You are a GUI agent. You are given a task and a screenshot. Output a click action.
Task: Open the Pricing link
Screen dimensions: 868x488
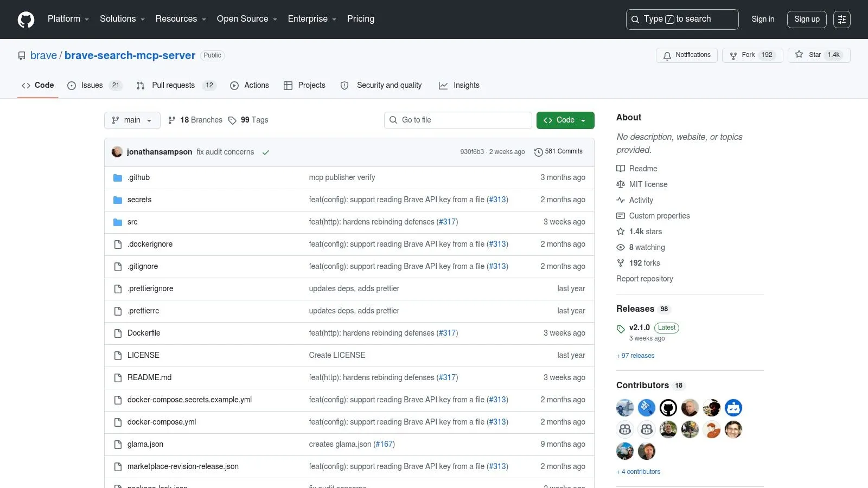click(x=361, y=19)
